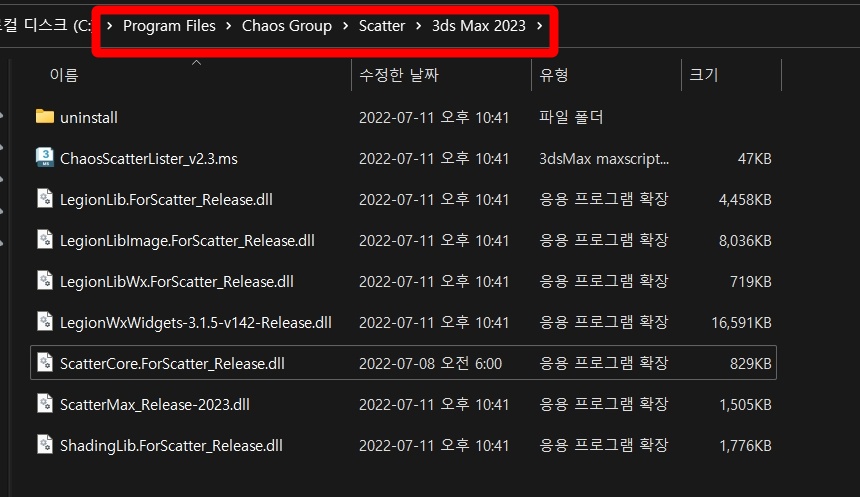
Task: Click the LegionLibImage.ForScatter_Release.dll file icon
Action: pyautogui.click(x=45, y=239)
